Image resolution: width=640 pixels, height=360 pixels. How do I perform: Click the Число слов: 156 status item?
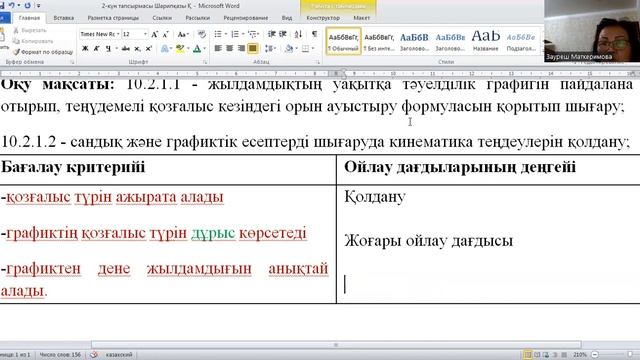click(60, 355)
